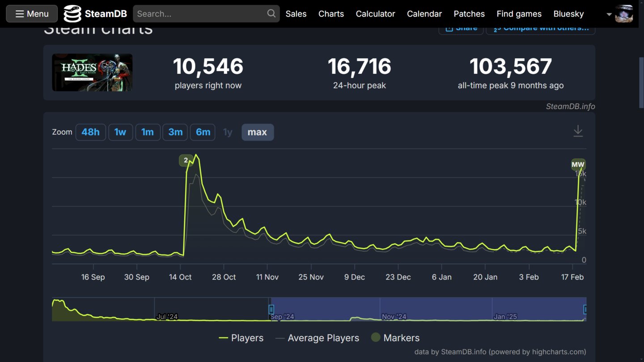
Task: Go to the Calculator page
Action: coord(375,14)
